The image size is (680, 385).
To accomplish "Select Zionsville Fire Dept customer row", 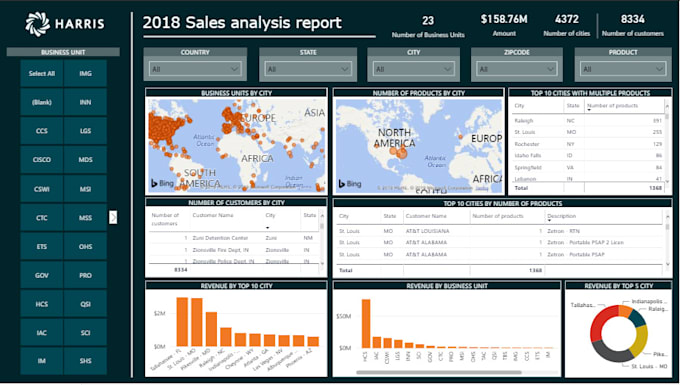I will pos(234,250).
